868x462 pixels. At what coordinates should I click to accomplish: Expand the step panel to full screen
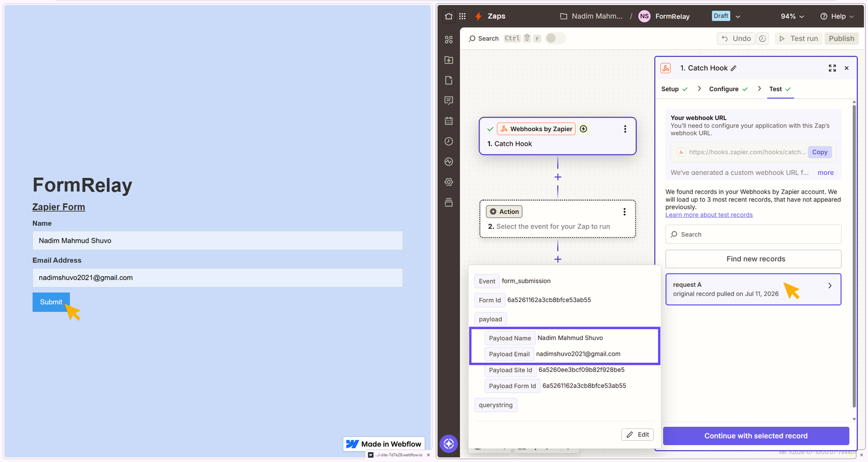(x=832, y=68)
